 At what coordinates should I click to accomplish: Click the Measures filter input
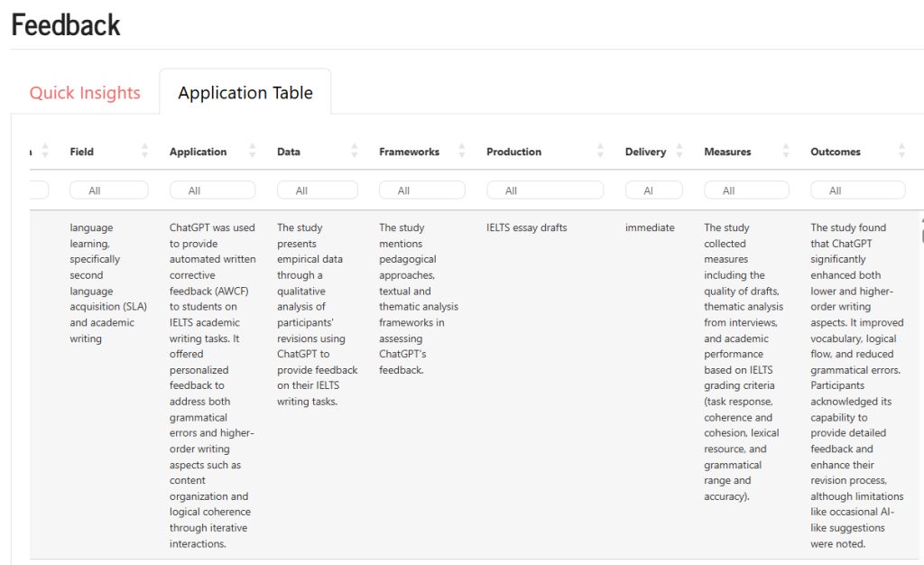(746, 190)
